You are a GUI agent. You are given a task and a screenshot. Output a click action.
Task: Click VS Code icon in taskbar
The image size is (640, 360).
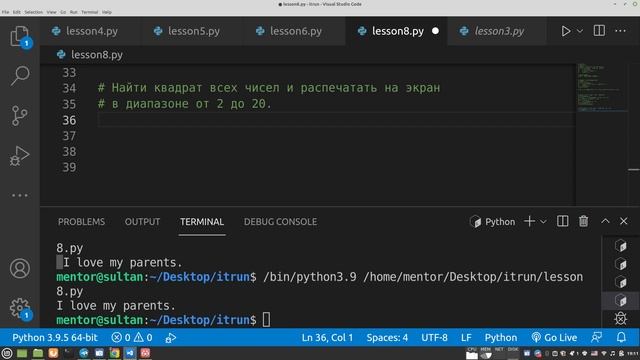click(x=130, y=353)
